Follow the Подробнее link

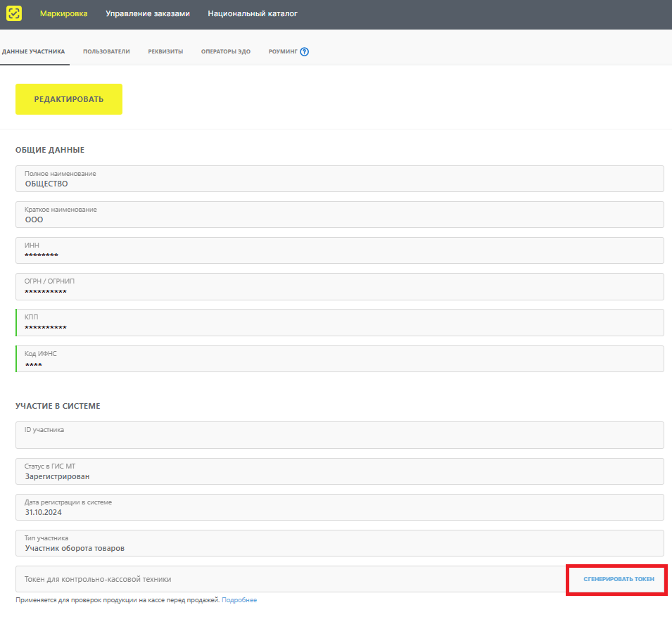pos(239,600)
